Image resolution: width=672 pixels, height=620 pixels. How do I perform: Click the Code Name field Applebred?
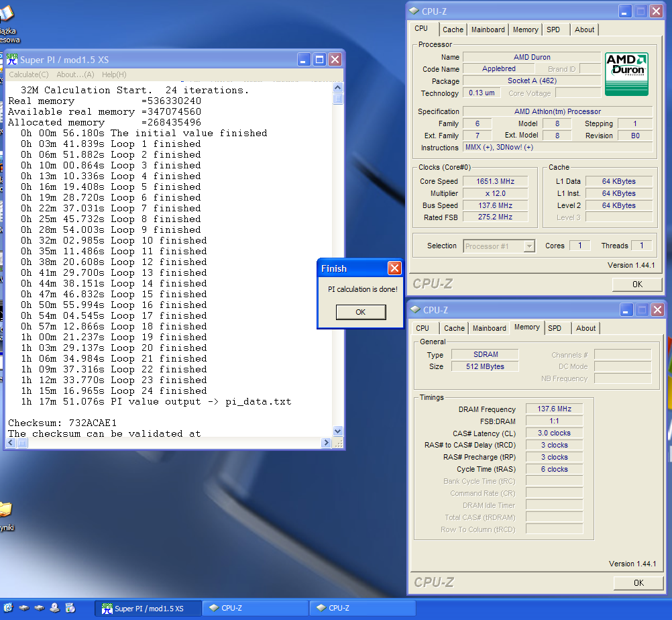[x=499, y=68]
